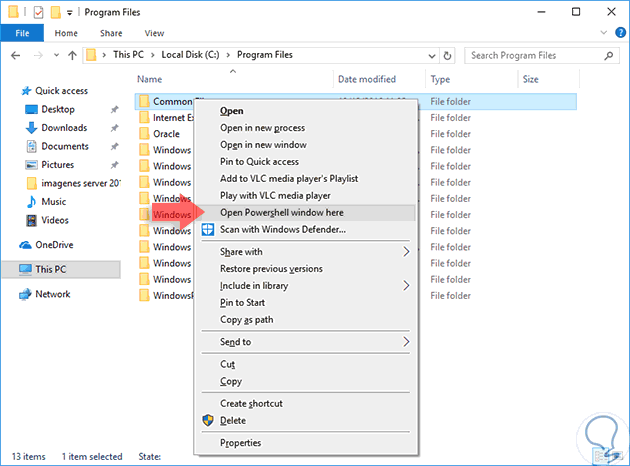Screen dimensions: 630x466
Task: Click the Quick access star icon
Action: tap(25, 91)
